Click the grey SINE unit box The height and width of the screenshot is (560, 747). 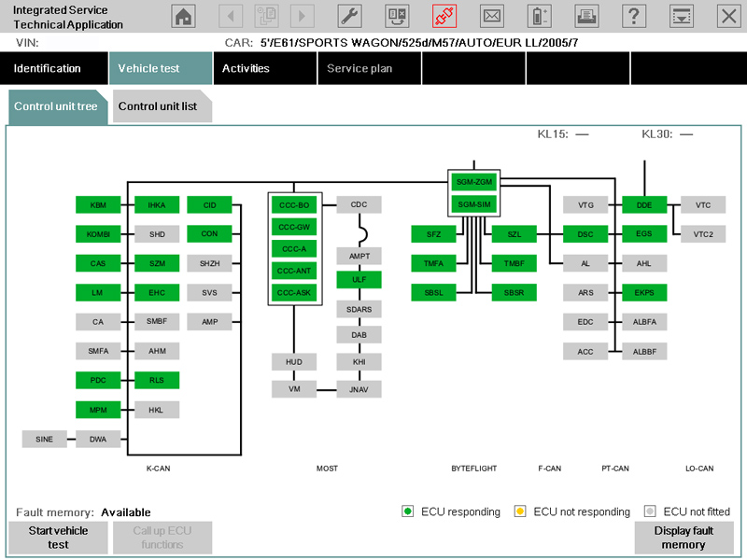pyautogui.click(x=44, y=439)
